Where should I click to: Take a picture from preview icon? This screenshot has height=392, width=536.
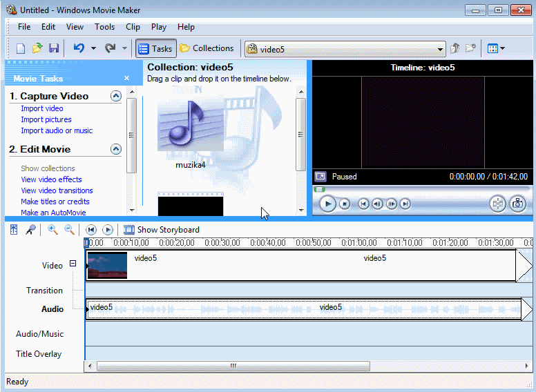point(518,204)
